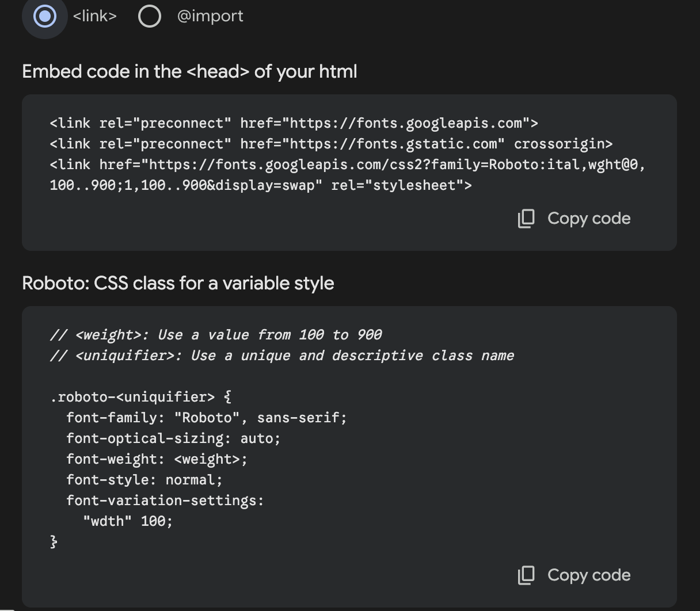Select the @import radio button

point(150,16)
